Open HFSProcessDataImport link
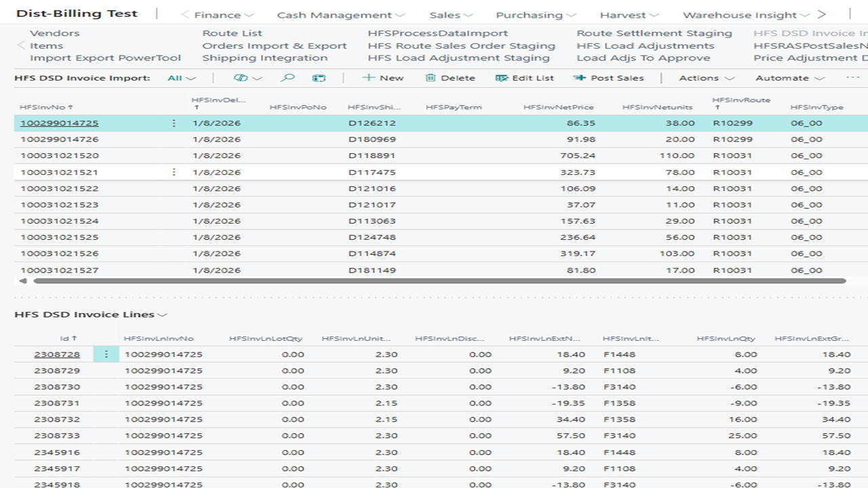Viewport: 868px width, 488px height. tap(437, 33)
